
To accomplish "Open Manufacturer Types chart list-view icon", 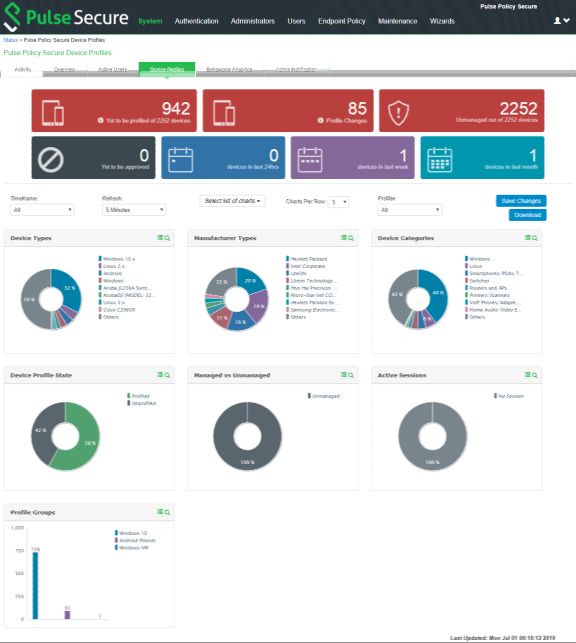I will (x=344, y=238).
